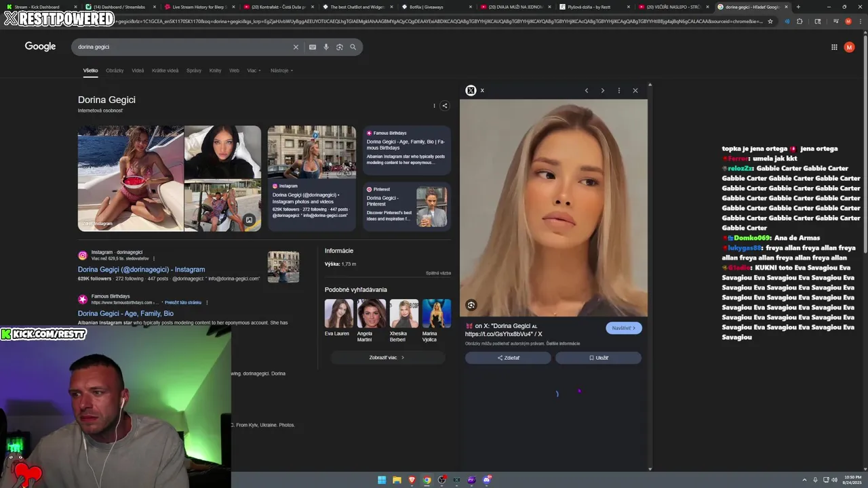Switch to the Správy tab

194,70
